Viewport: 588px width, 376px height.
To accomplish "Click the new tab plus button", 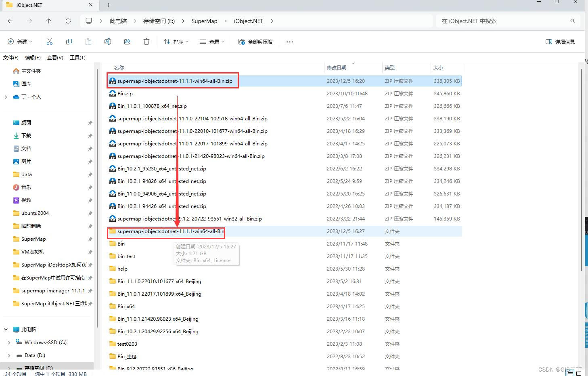I will [108, 5].
